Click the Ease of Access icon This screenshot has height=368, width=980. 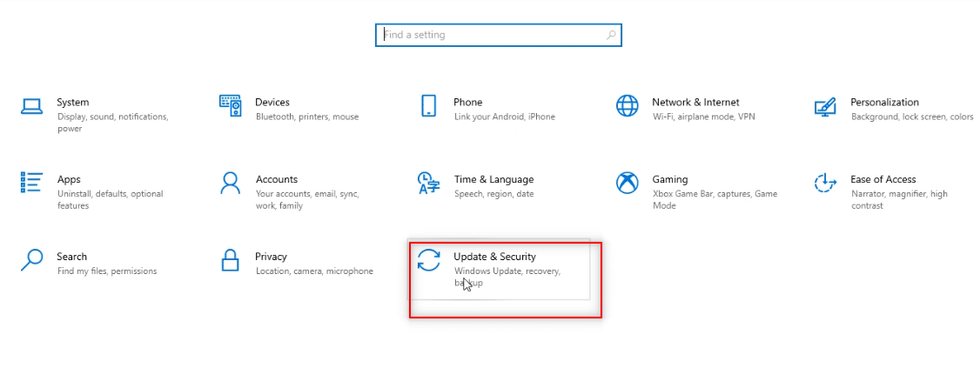click(x=825, y=183)
